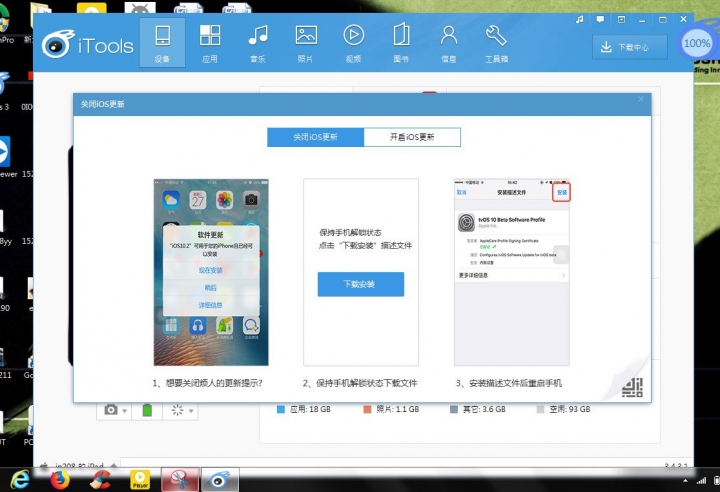
Task: Click the refresh spinner icon
Action: 177,410
